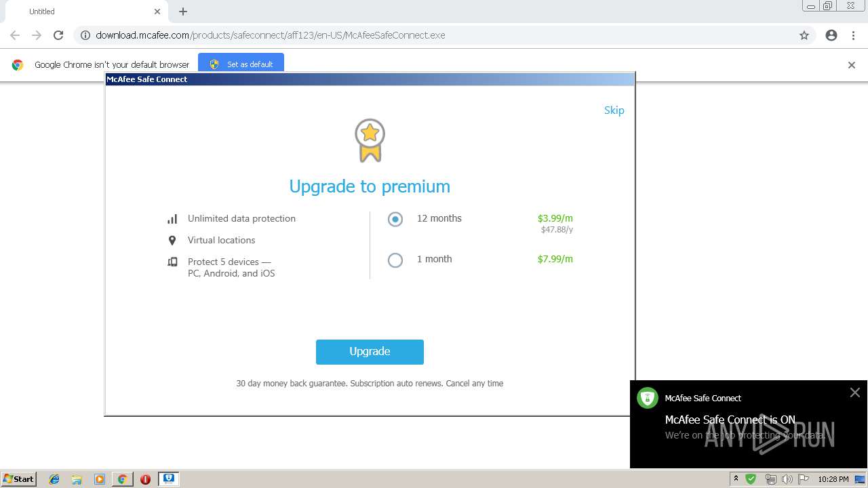Click the Virtual locations pin icon

pyautogui.click(x=172, y=241)
